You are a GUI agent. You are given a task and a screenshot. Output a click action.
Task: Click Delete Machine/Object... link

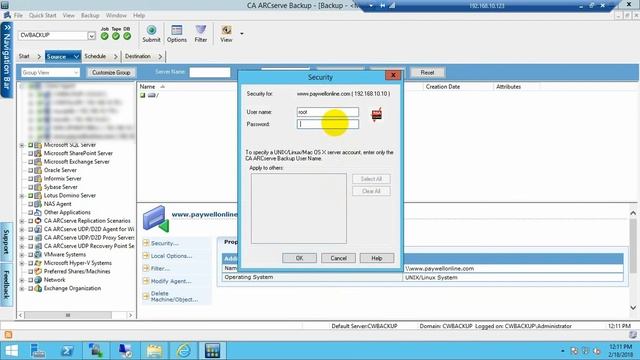[x=174, y=296]
